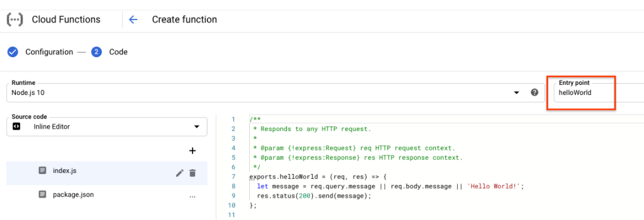Click the Create function heading
The image size is (644, 220).
184,19
